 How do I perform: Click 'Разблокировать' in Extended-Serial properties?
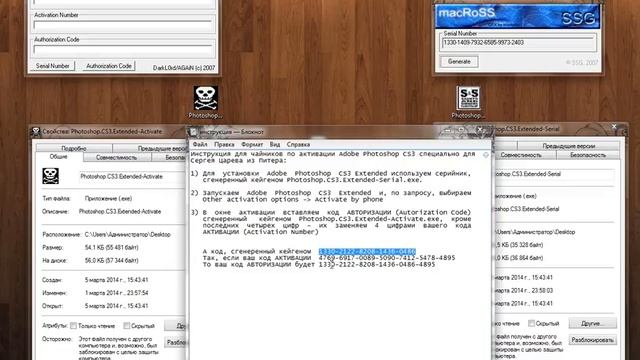pos(592,340)
